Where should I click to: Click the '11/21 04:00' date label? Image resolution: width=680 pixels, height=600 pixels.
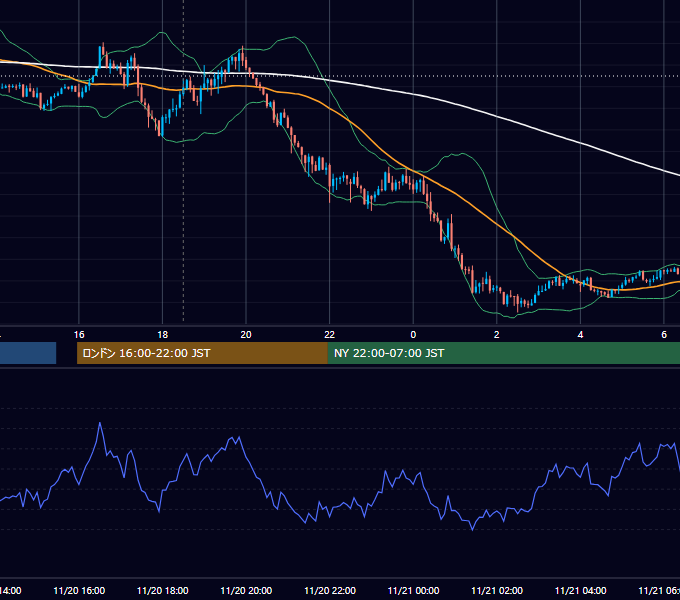pyautogui.click(x=581, y=590)
